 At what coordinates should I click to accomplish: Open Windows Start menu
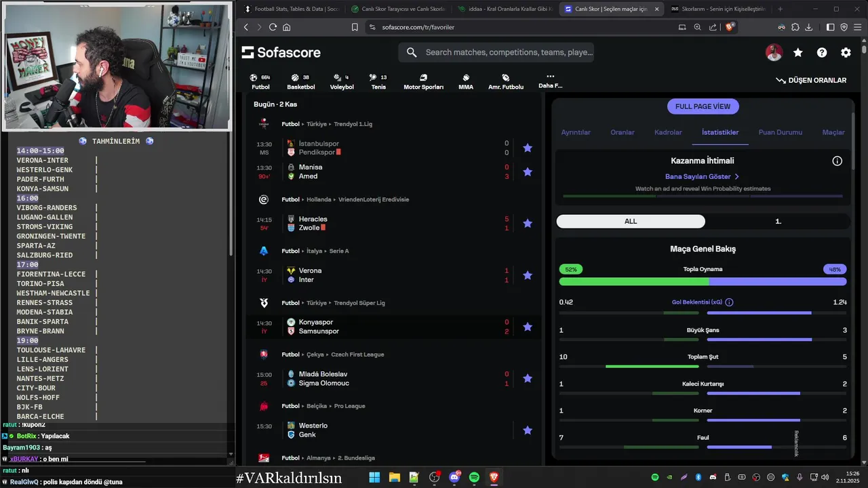[374, 477]
